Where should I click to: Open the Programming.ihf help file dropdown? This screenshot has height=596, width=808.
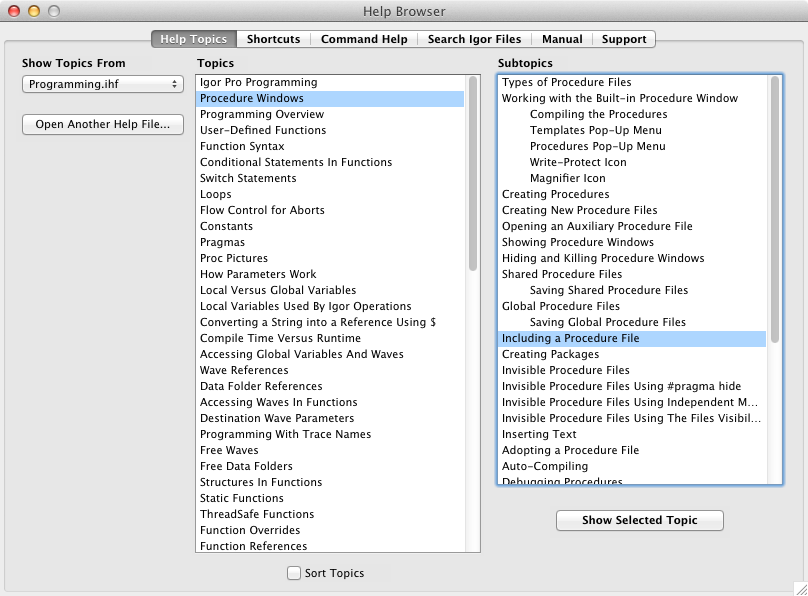pyautogui.click(x=103, y=84)
